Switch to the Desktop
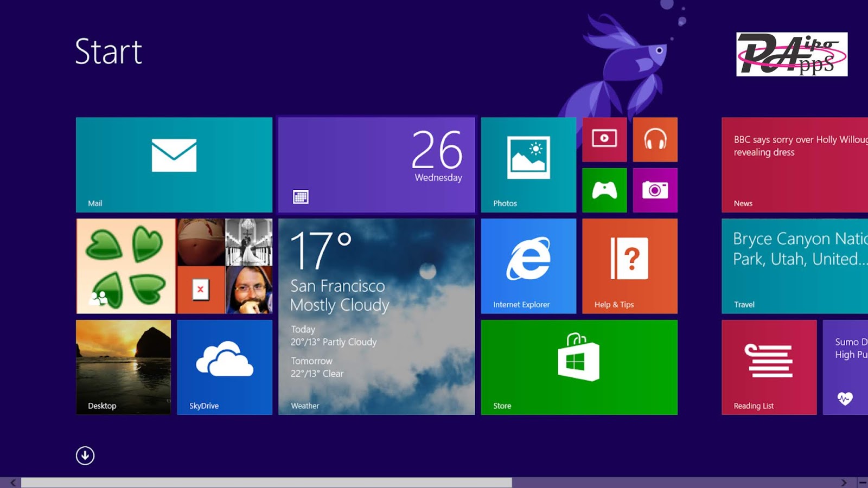868x488 pixels. point(124,367)
